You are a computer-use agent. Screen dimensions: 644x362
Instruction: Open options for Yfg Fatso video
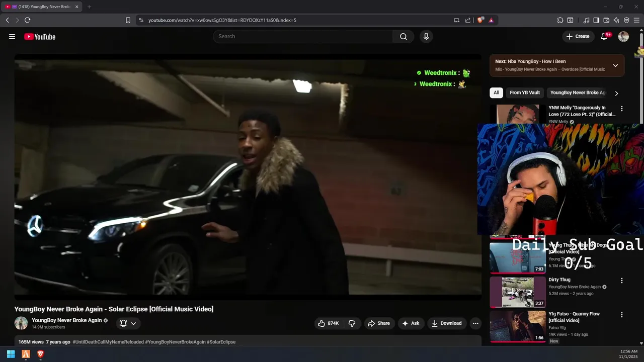click(x=622, y=315)
